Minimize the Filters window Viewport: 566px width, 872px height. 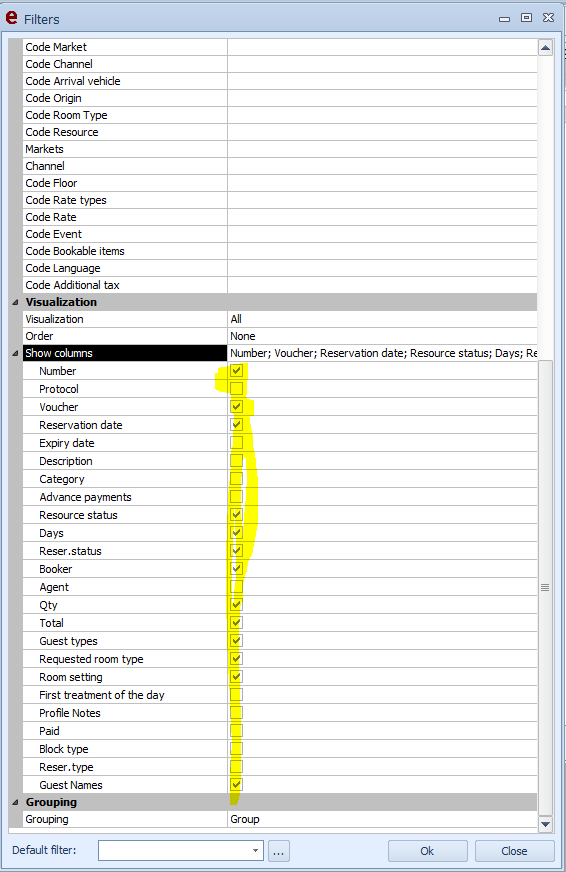[504, 19]
